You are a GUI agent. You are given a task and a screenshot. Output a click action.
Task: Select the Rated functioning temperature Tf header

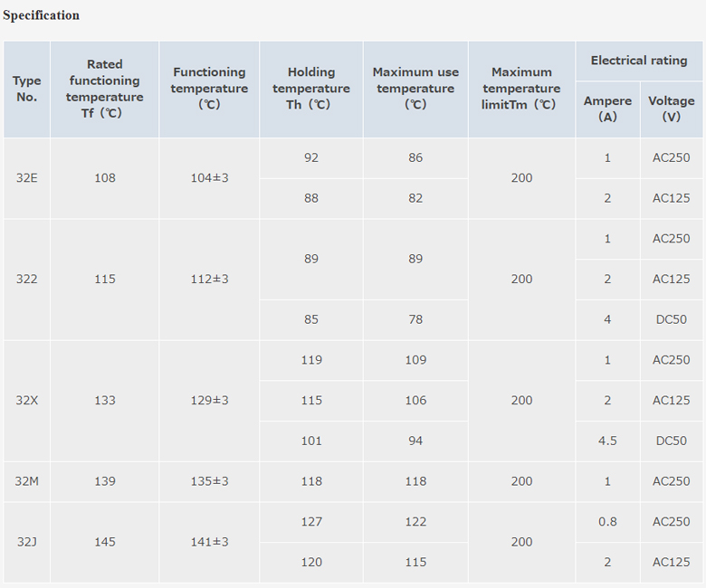coord(105,89)
